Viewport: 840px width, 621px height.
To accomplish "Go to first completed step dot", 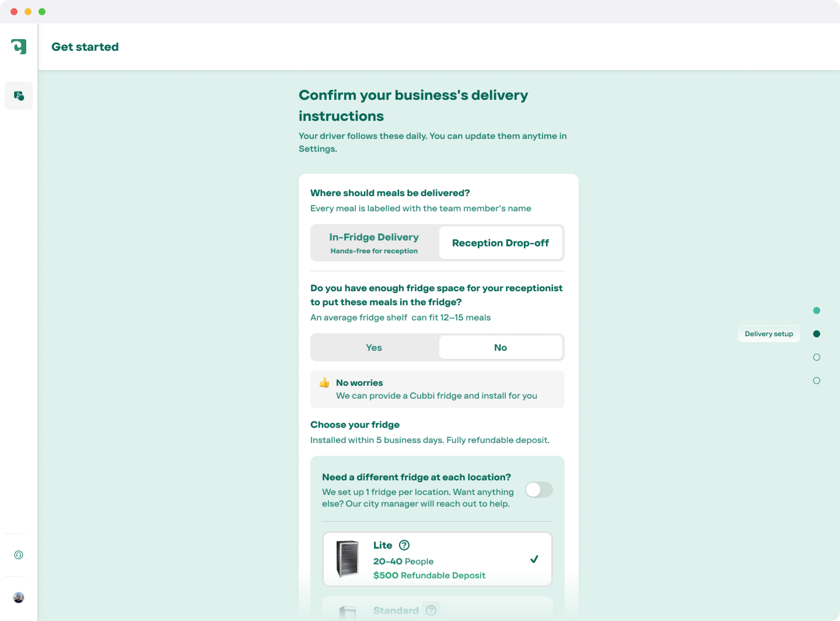I will (816, 310).
